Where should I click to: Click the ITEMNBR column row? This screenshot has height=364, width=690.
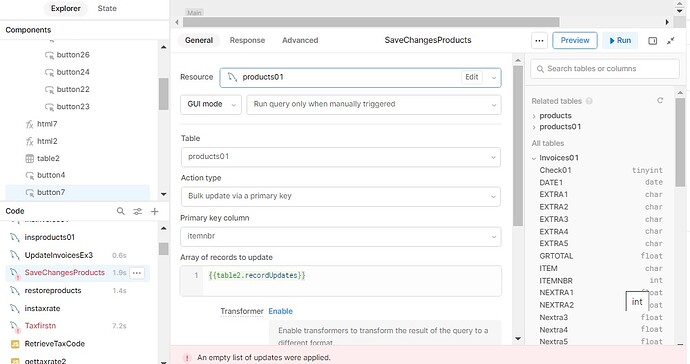click(601, 280)
